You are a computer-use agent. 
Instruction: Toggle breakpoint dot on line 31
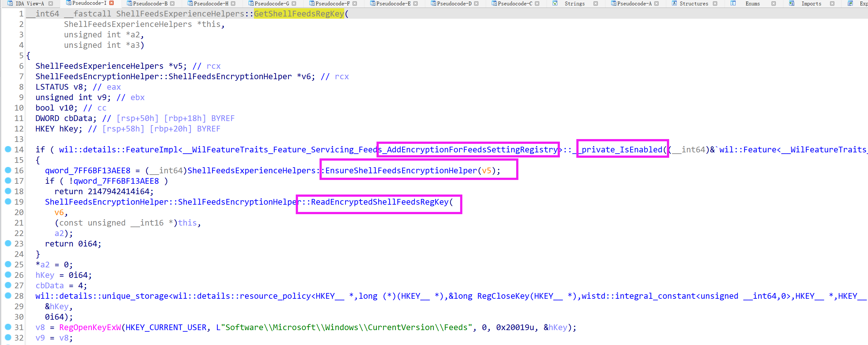8,327
